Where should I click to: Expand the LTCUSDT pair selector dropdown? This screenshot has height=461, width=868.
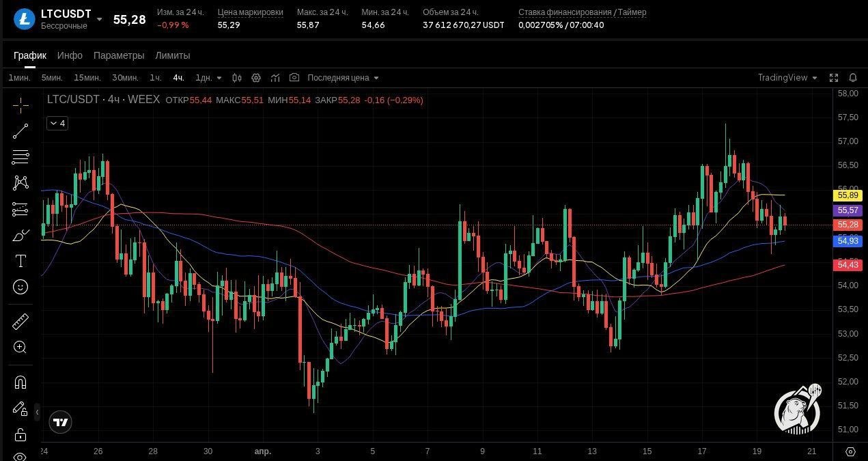(99, 19)
